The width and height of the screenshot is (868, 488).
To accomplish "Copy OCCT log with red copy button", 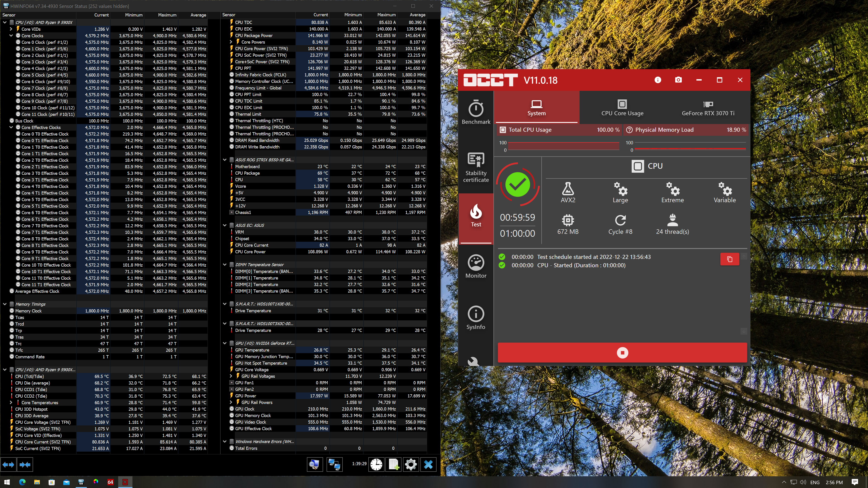I will tap(729, 259).
